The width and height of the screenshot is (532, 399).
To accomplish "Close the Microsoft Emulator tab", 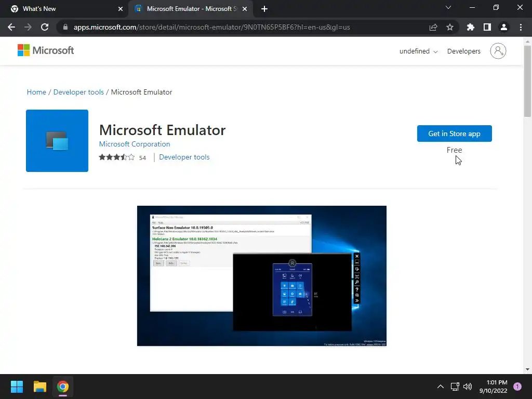I will (245, 9).
